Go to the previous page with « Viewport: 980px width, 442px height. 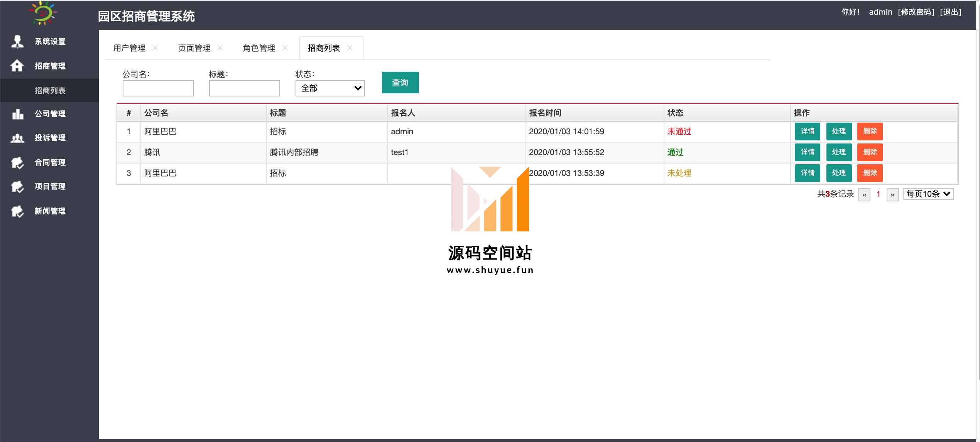click(864, 195)
